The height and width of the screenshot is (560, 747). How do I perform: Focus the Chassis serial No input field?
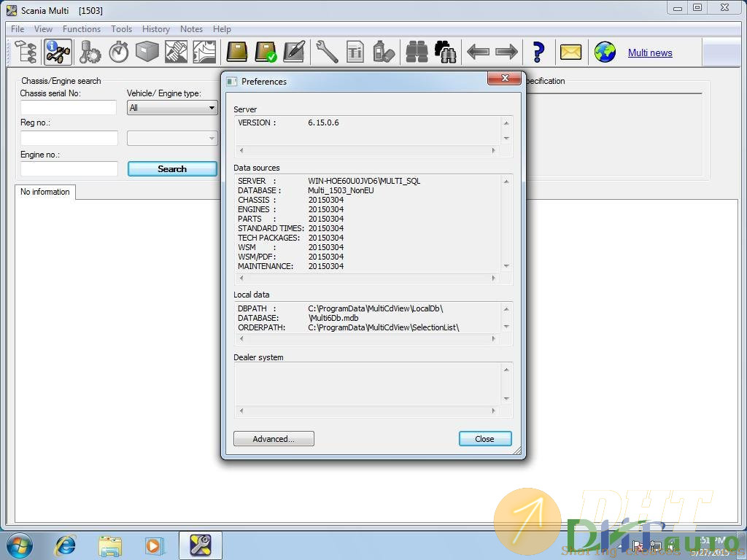point(68,108)
